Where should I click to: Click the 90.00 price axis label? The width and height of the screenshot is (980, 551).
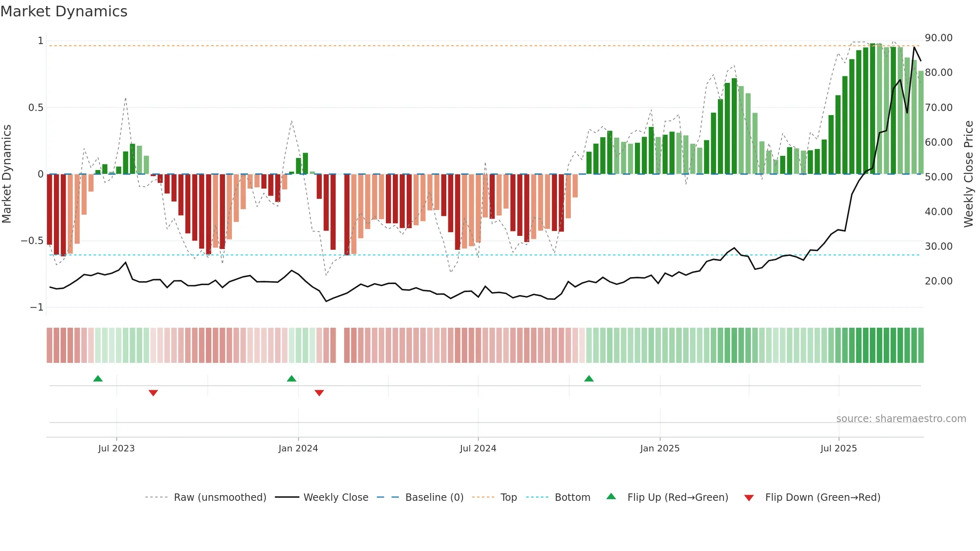click(939, 38)
